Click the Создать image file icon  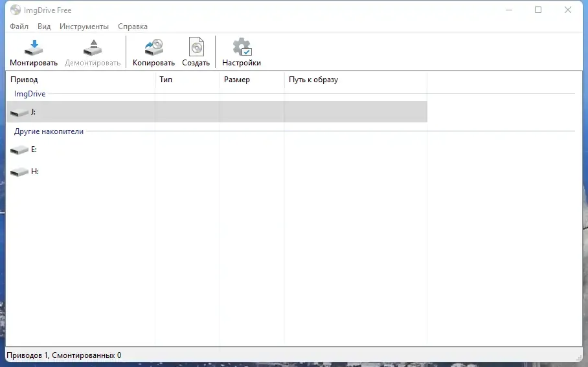tap(196, 47)
